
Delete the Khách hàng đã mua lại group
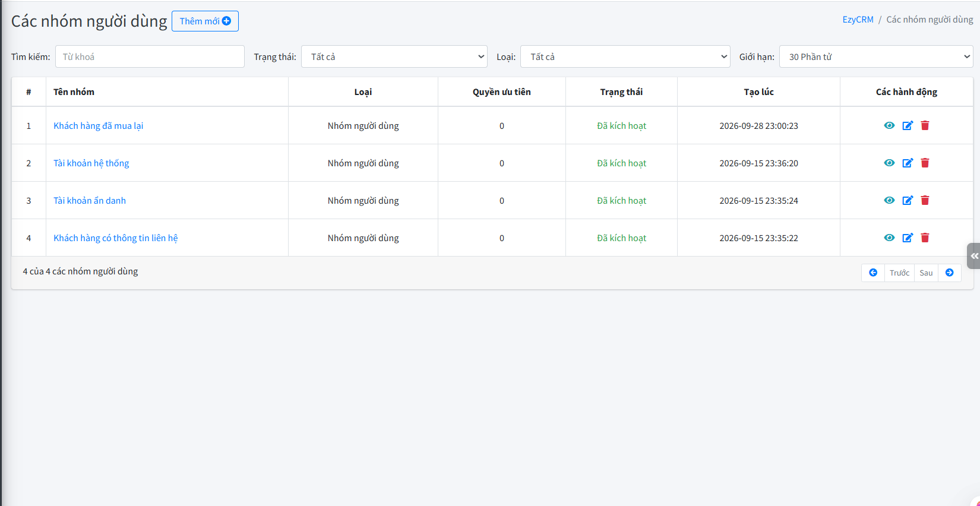click(x=925, y=125)
